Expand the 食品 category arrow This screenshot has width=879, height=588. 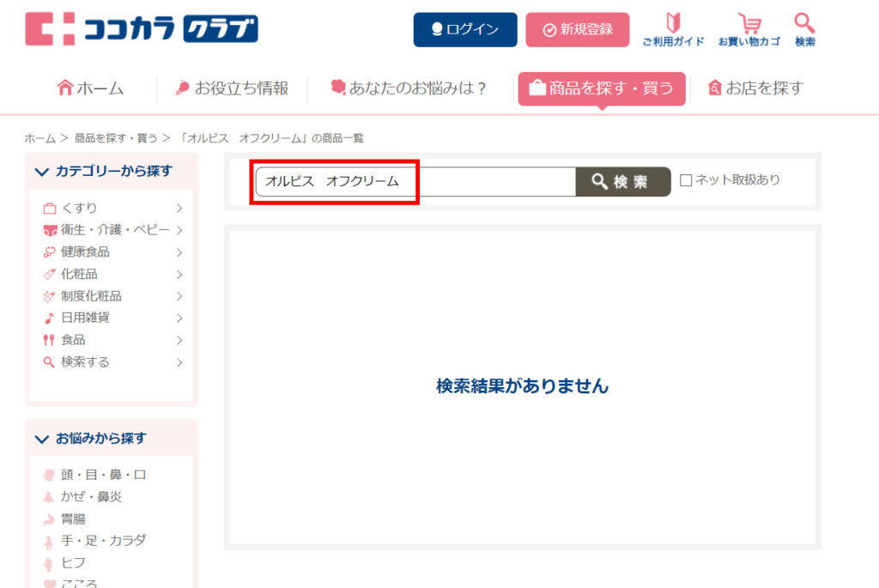click(x=179, y=340)
